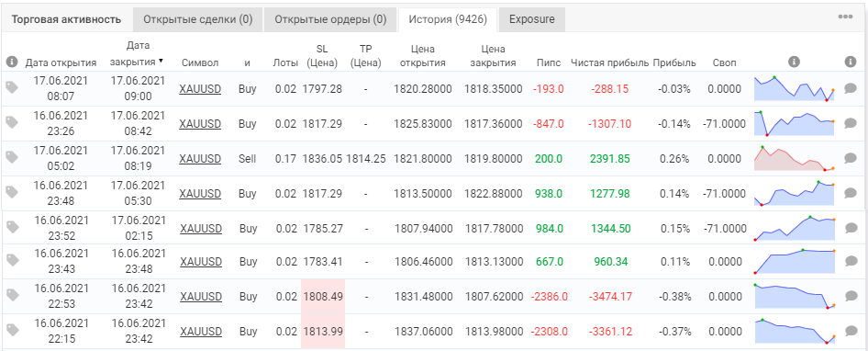Image resolution: width=868 pixels, height=351 pixels.
Task: Click tag icon of the 16.06.2021 22:15 trade
Action: [12, 331]
